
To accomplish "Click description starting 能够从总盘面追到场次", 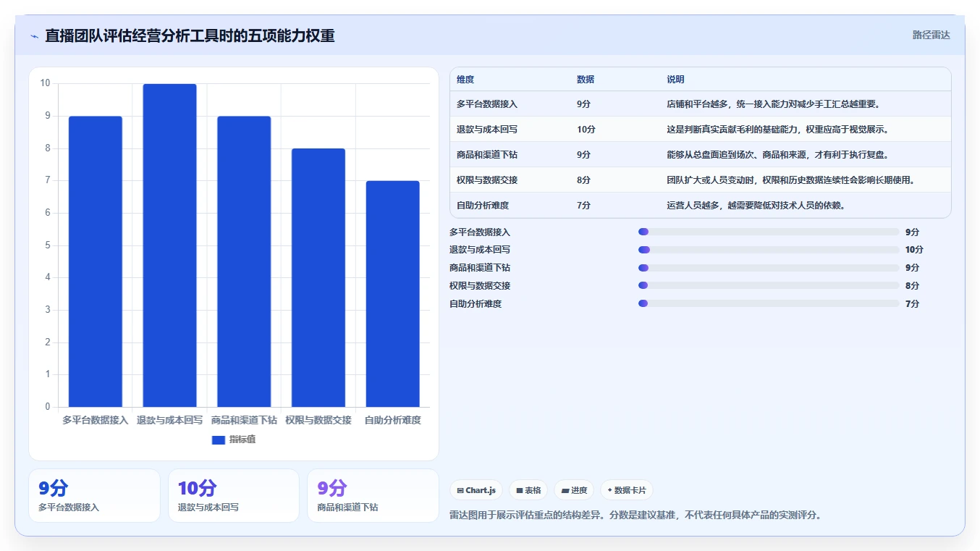I will (x=777, y=155).
